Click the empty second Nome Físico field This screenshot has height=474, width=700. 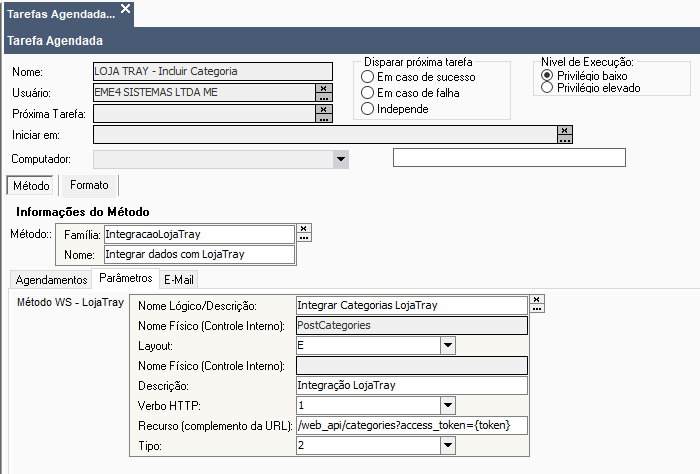[412, 366]
